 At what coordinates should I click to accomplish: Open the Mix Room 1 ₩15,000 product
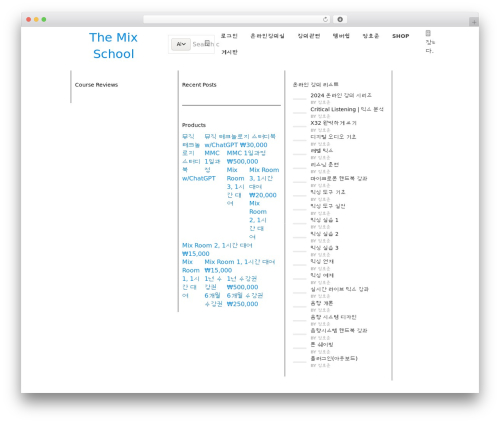240,266
